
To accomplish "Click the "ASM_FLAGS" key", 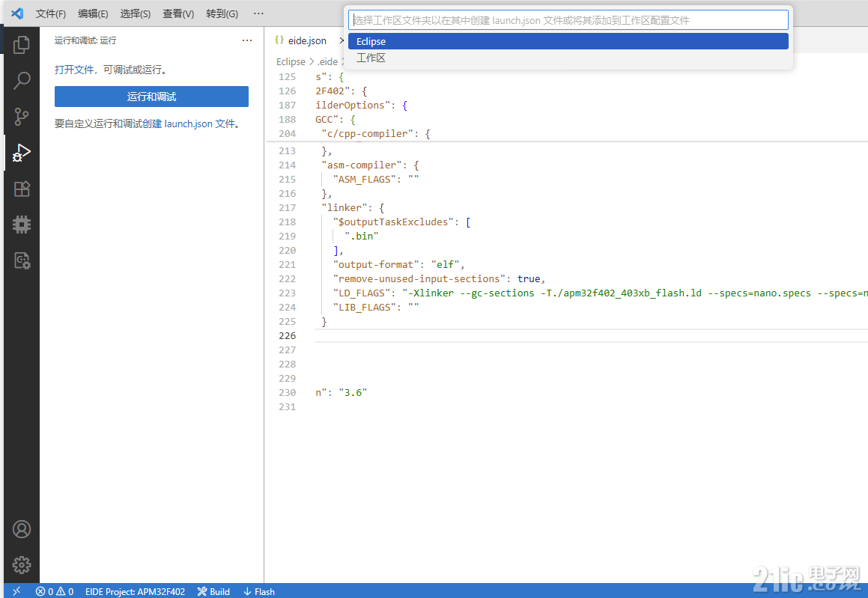I will point(365,179).
